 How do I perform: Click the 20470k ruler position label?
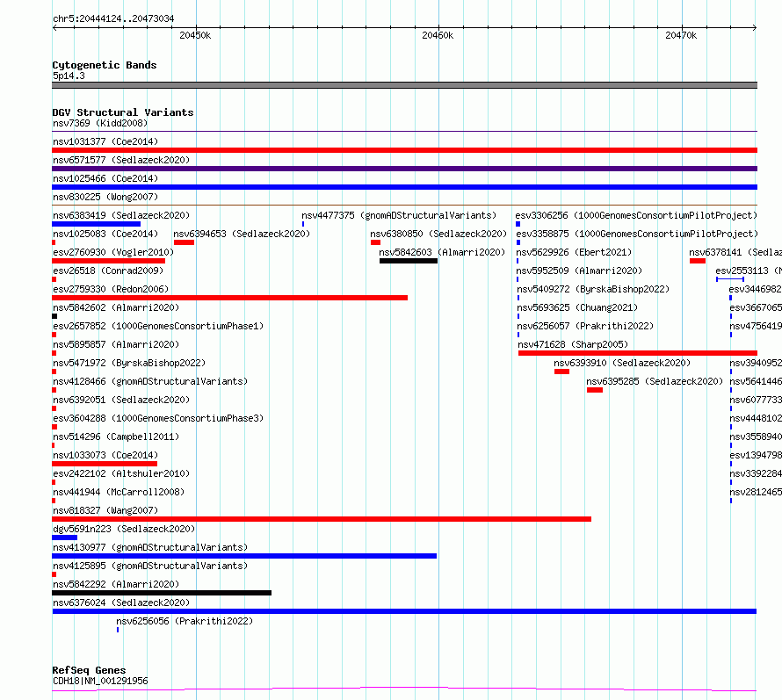(681, 35)
